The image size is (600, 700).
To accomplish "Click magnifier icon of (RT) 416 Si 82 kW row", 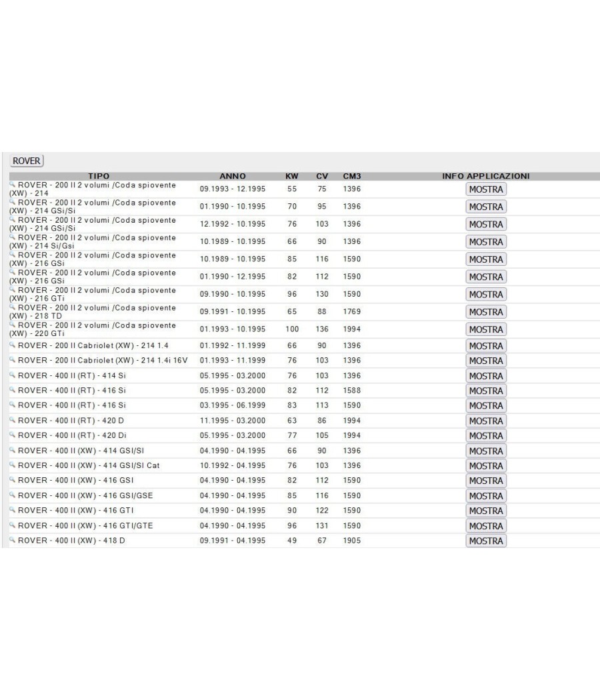I will 13,390.
